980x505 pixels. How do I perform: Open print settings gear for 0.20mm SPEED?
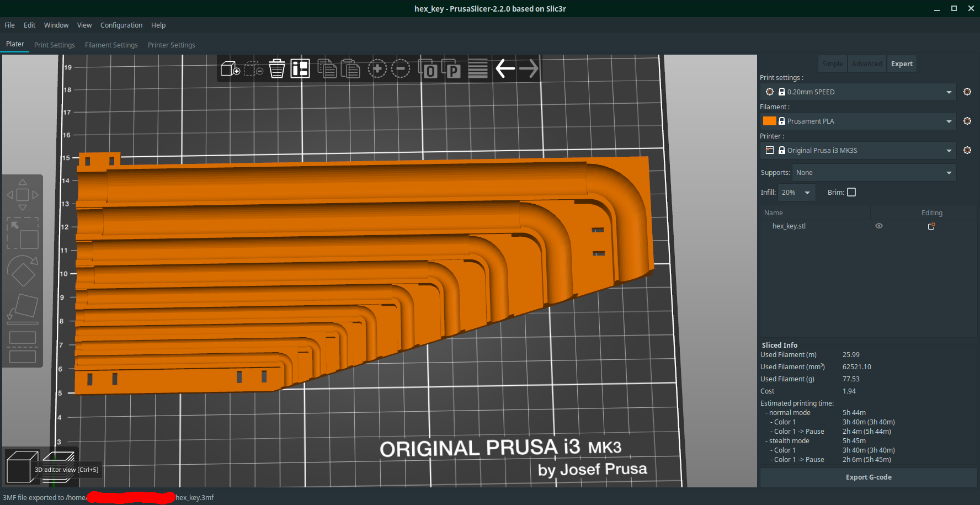point(967,92)
